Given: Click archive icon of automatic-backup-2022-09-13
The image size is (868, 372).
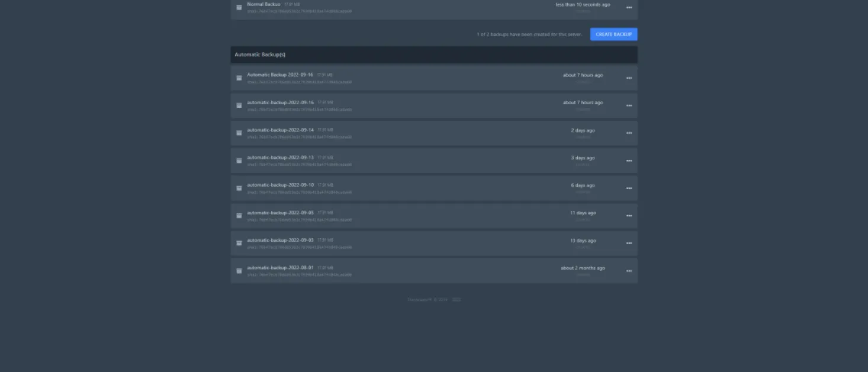Looking at the screenshot, I should click(239, 161).
